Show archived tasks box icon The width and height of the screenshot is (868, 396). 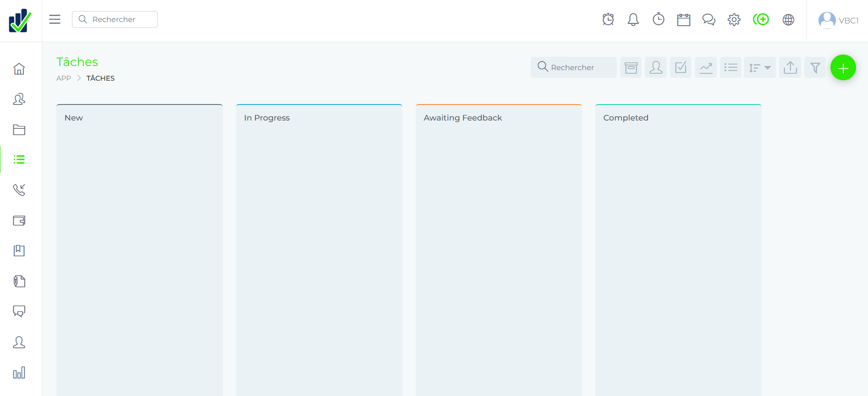(631, 68)
